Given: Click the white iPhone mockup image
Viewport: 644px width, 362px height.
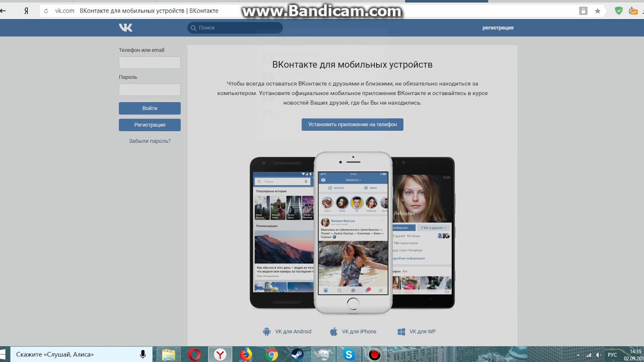Looking at the screenshot, I should coord(353,233).
